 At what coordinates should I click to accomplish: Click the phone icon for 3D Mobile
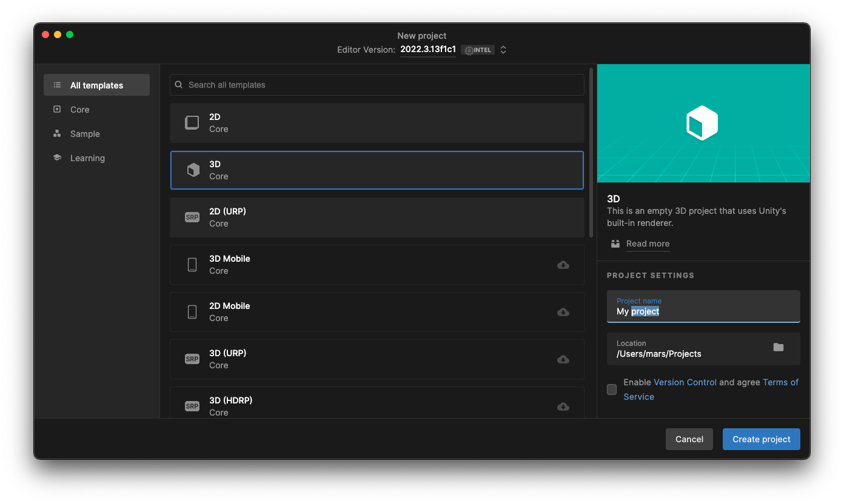pos(192,265)
